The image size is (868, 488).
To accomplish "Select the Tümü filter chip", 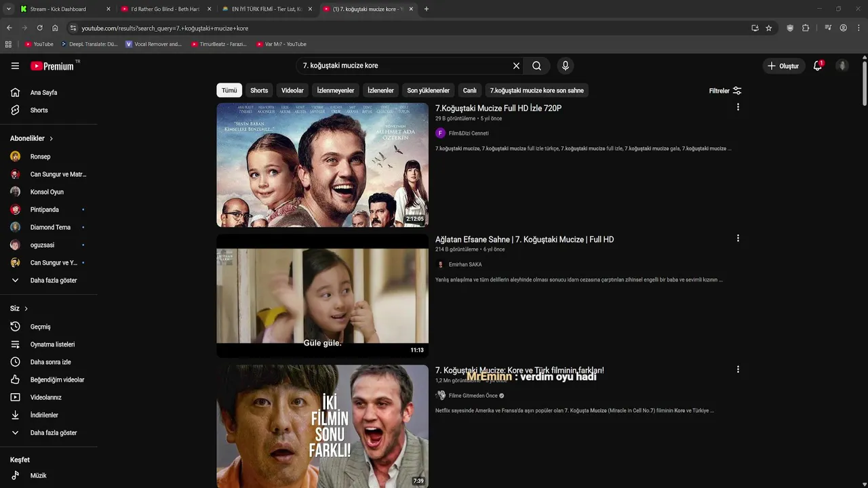I will [229, 90].
